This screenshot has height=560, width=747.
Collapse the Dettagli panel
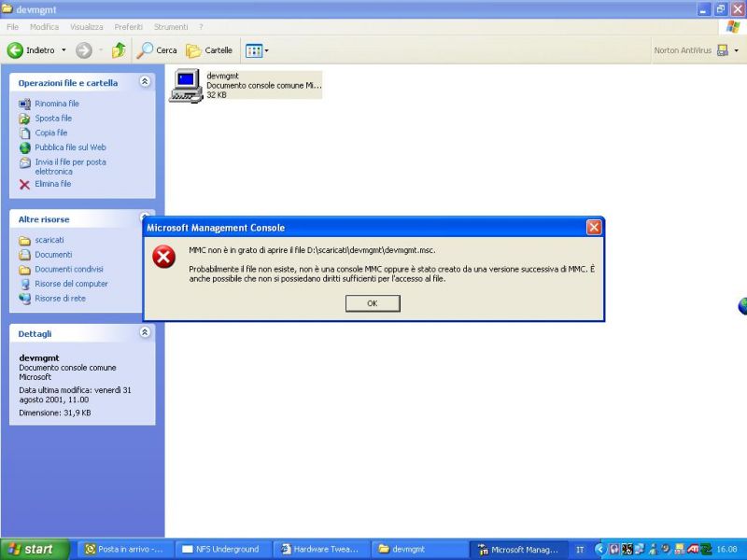145,332
